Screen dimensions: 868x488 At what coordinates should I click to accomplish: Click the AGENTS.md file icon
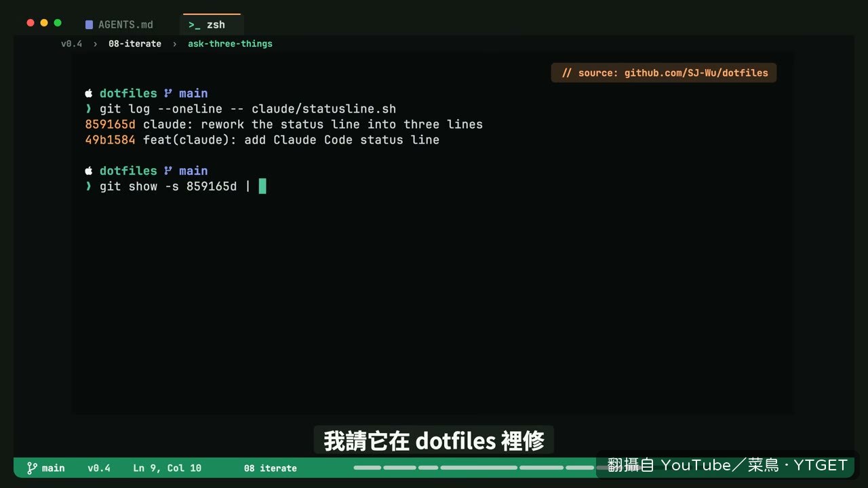(89, 25)
